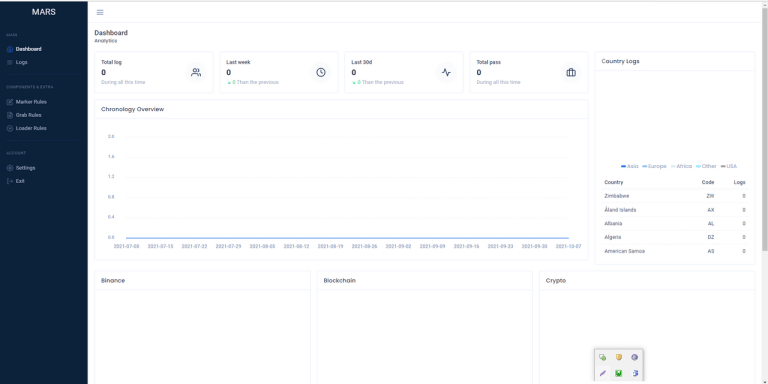Click the 2021-10-07 date on chart axis

(568, 246)
